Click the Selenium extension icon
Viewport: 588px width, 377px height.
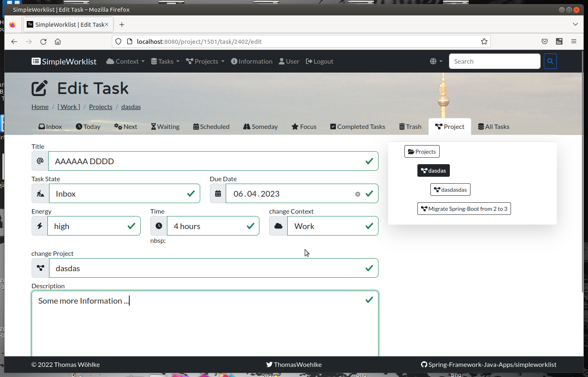click(559, 41)
